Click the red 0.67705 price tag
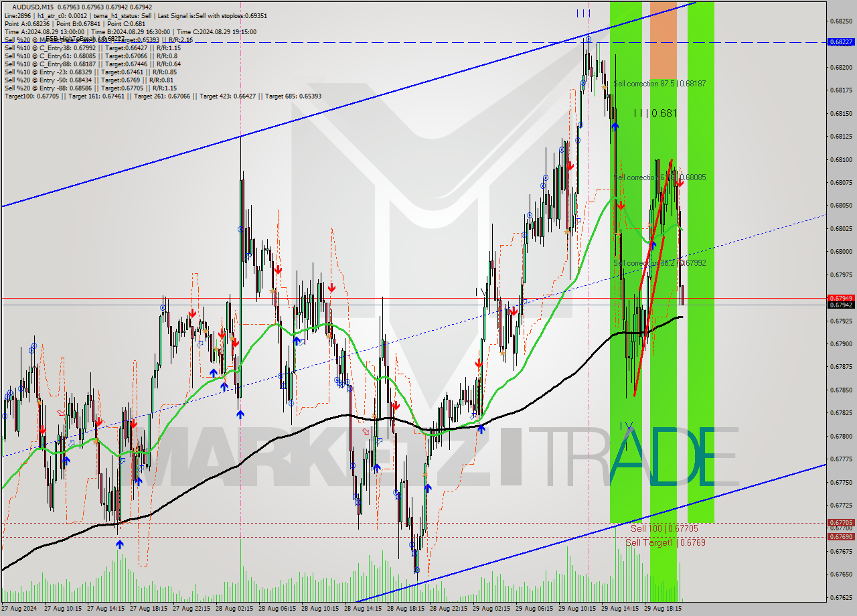 coord(841,522)
